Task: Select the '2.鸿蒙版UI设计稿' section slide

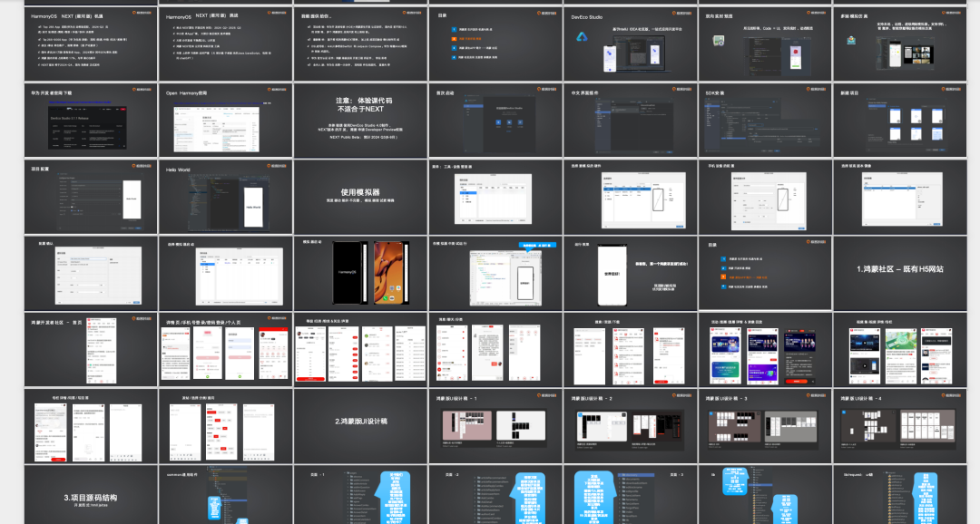Action: pos(360,426)
